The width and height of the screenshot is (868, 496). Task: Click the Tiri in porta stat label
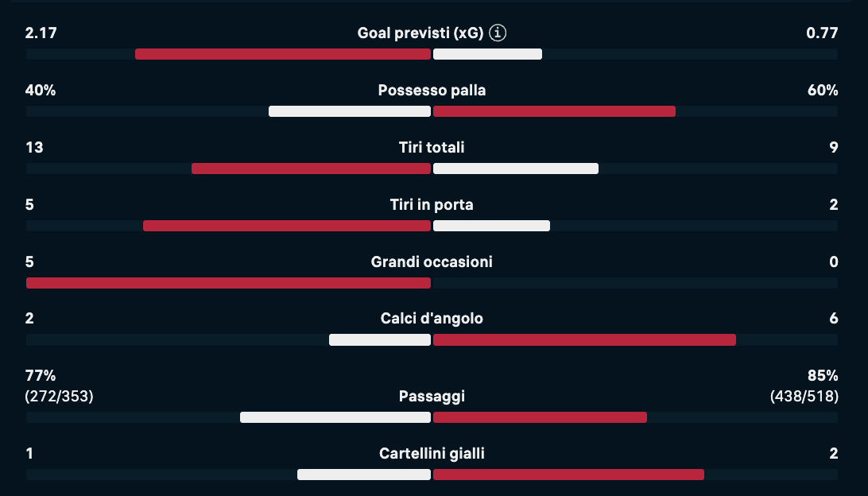click(432, 205)
